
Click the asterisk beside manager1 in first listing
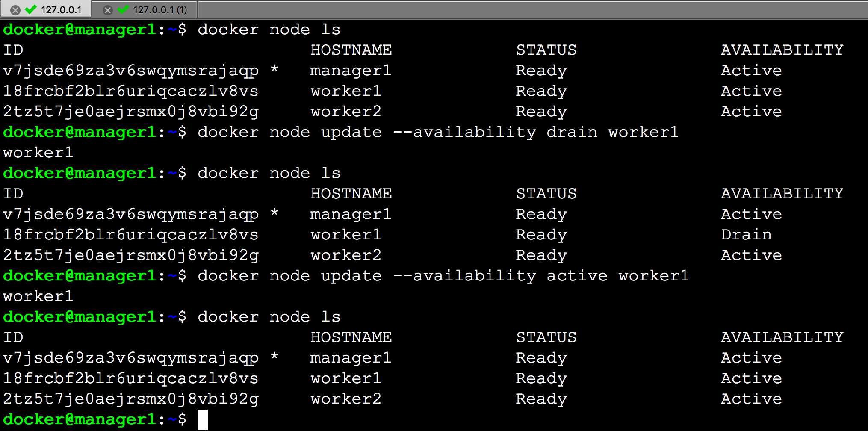(x=275, y=69)
